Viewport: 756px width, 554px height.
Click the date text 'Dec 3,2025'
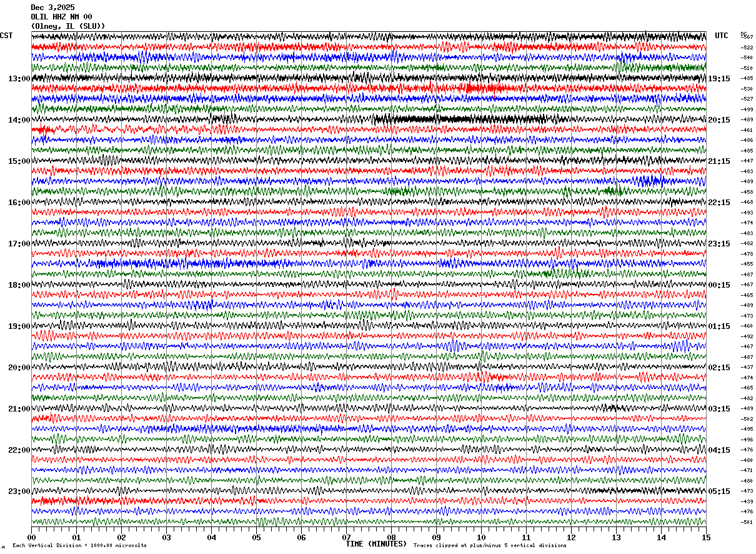[x=52, y=8]
